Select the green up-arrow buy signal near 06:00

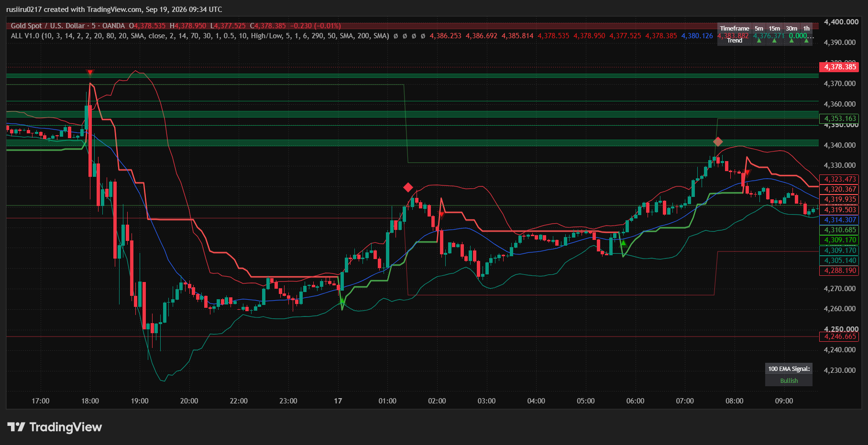623,243
